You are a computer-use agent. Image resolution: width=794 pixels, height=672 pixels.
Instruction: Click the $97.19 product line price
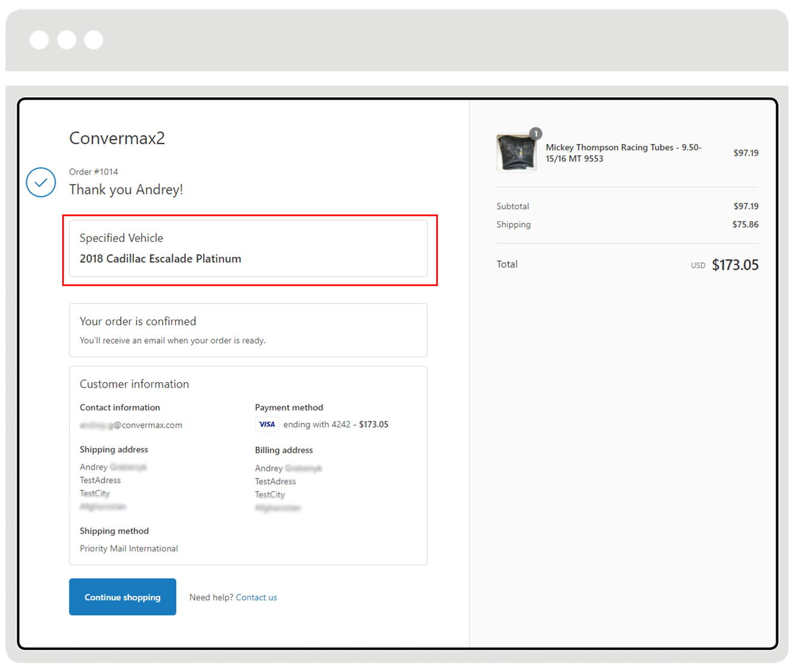coord(746,153)
